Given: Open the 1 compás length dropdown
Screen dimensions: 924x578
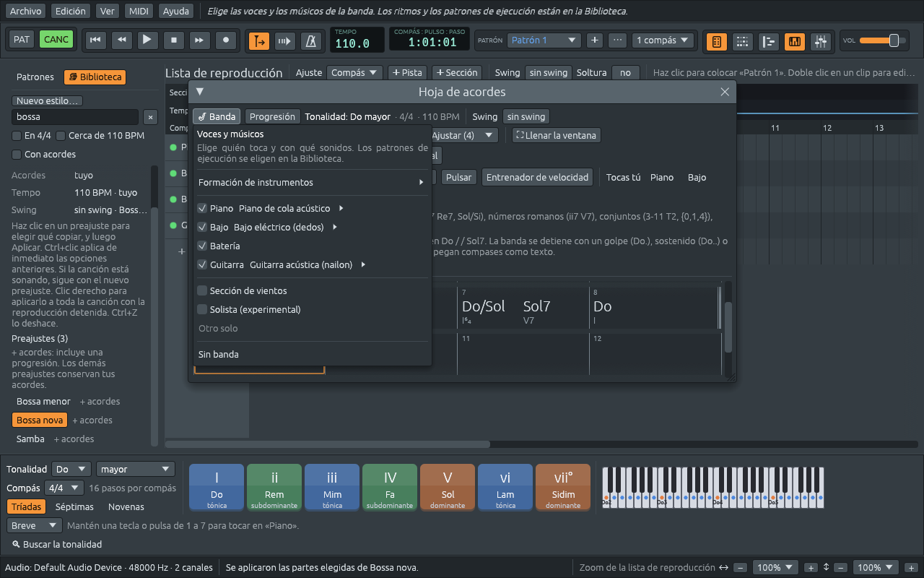Looking at the screenshot, I should (663, 40).
